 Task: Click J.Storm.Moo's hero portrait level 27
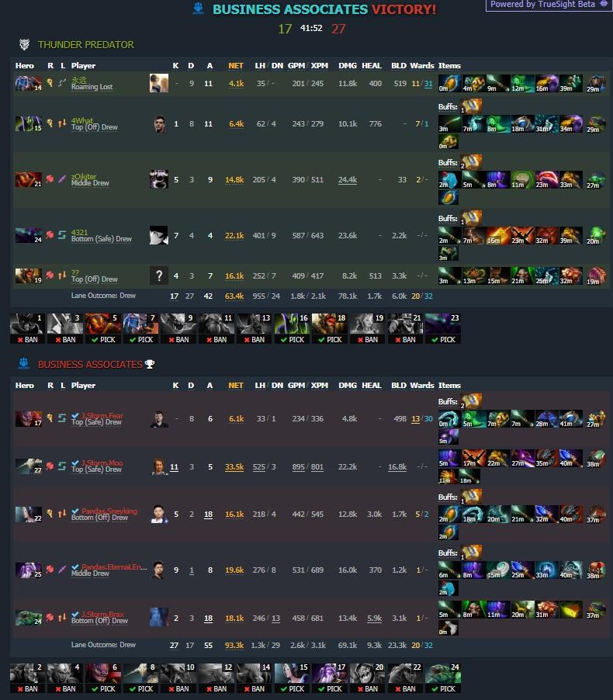click(29, 466)
